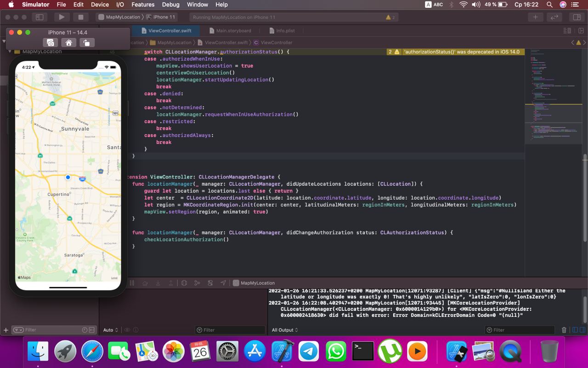Open the All Output console dropdown

click(285, 330)
